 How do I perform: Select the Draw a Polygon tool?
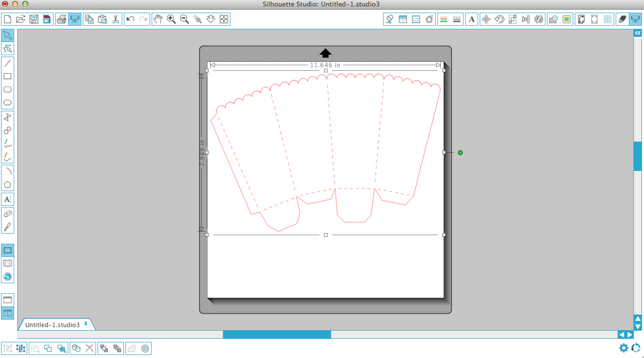tap(8, 117)
